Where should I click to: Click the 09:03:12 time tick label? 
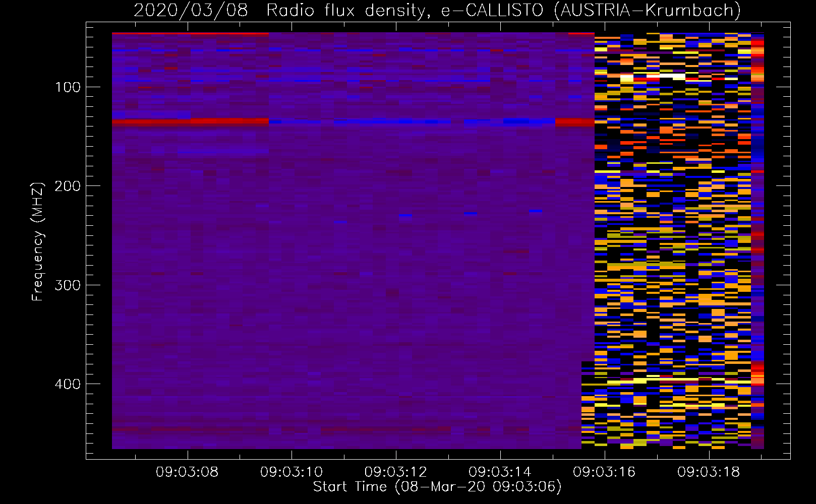396,472
